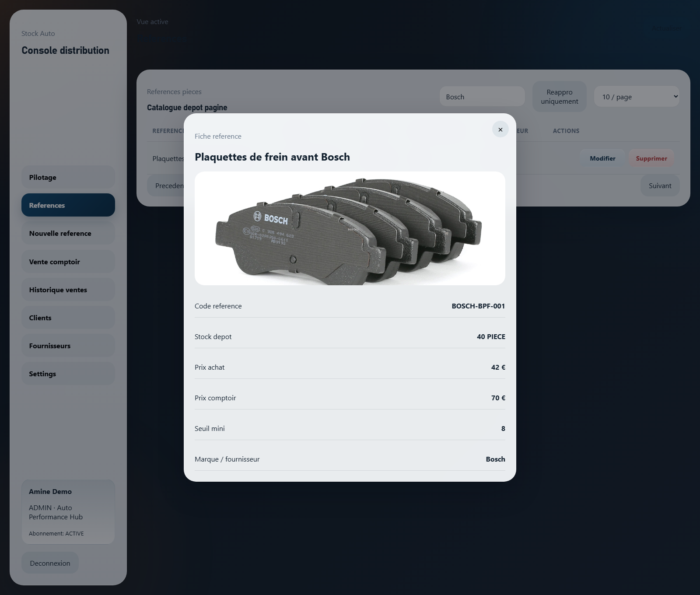This screenshot has height=595, width=700.
Task: View Historique ventes page
Action: 68,290
